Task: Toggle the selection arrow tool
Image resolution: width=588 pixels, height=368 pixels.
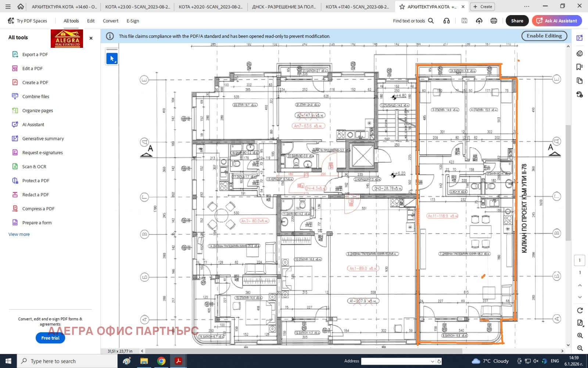Action: click(x=112, y=59)
